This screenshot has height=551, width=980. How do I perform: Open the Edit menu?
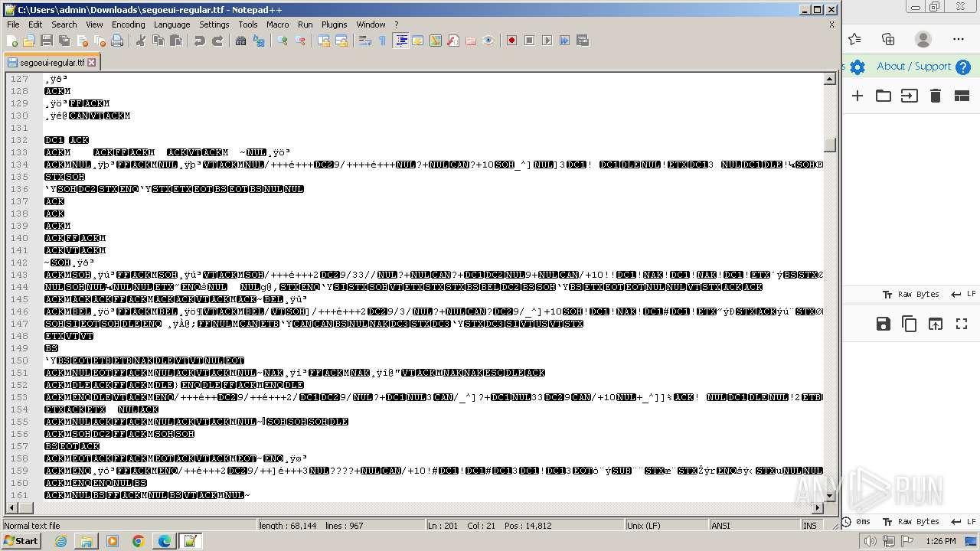click(35, 24)
